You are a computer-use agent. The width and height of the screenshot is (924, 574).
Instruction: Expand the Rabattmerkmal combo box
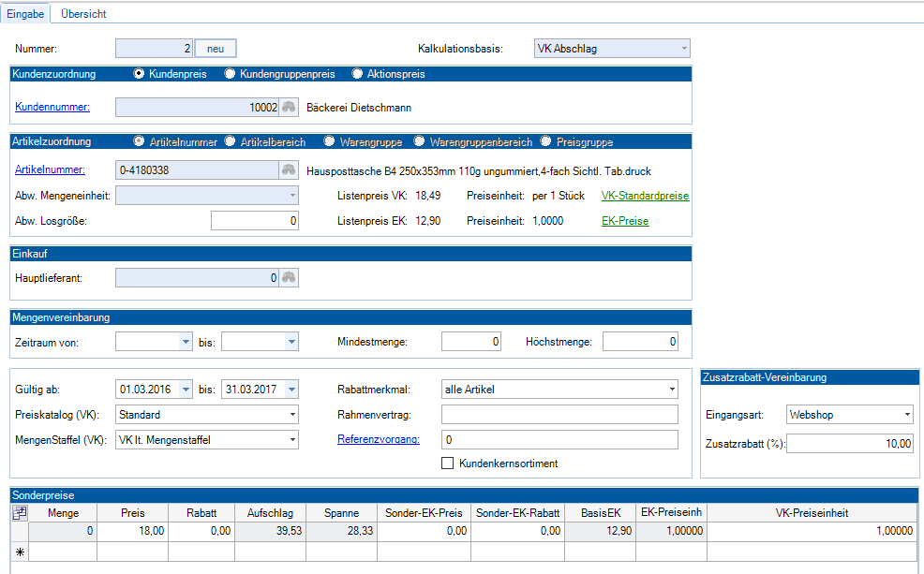[671, 390]
